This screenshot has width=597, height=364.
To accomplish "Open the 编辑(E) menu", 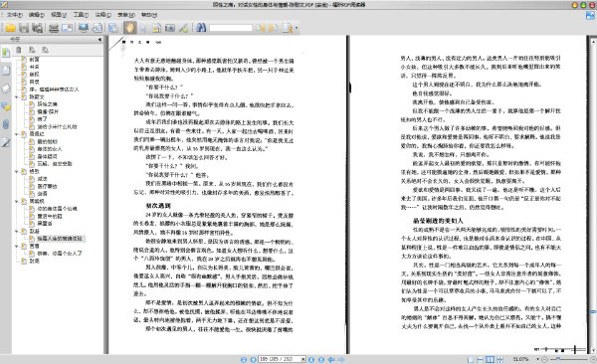I will point(37,15).
